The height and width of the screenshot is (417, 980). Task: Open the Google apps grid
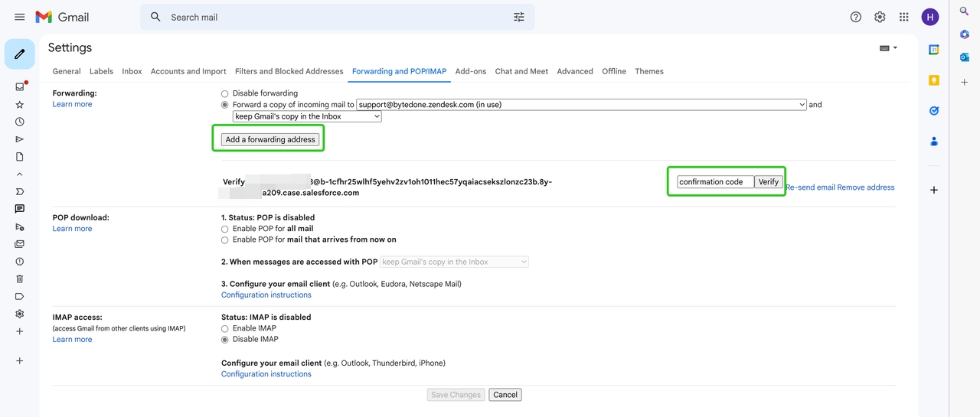click(x=904, y=17)
